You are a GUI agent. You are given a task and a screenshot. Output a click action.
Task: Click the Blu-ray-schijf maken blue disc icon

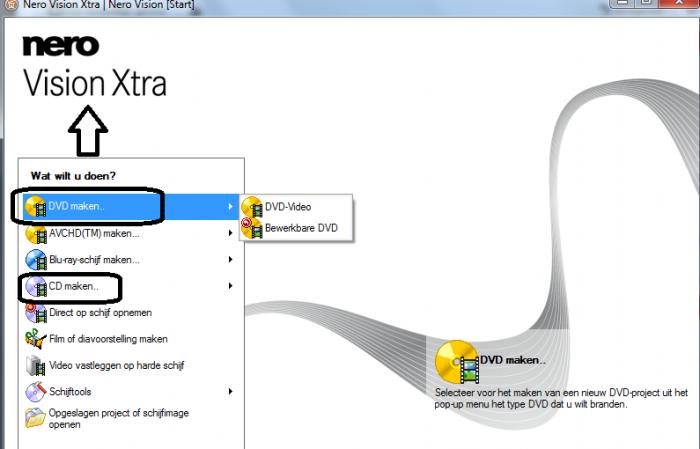36,260
